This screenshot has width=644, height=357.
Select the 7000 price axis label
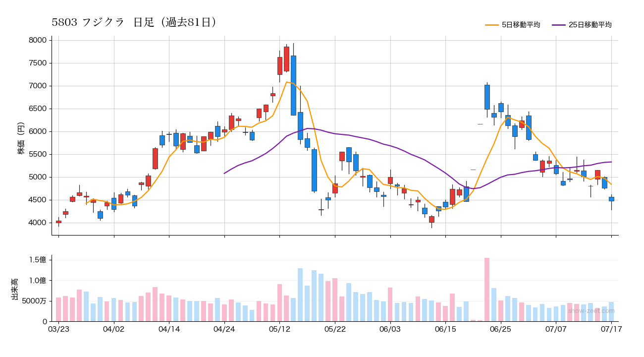pos(38,86)
